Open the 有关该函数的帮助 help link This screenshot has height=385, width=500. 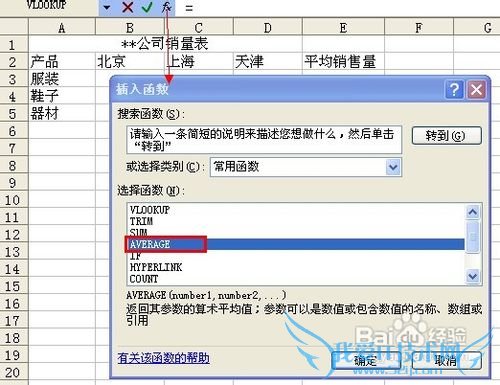[x=163, y=358]
